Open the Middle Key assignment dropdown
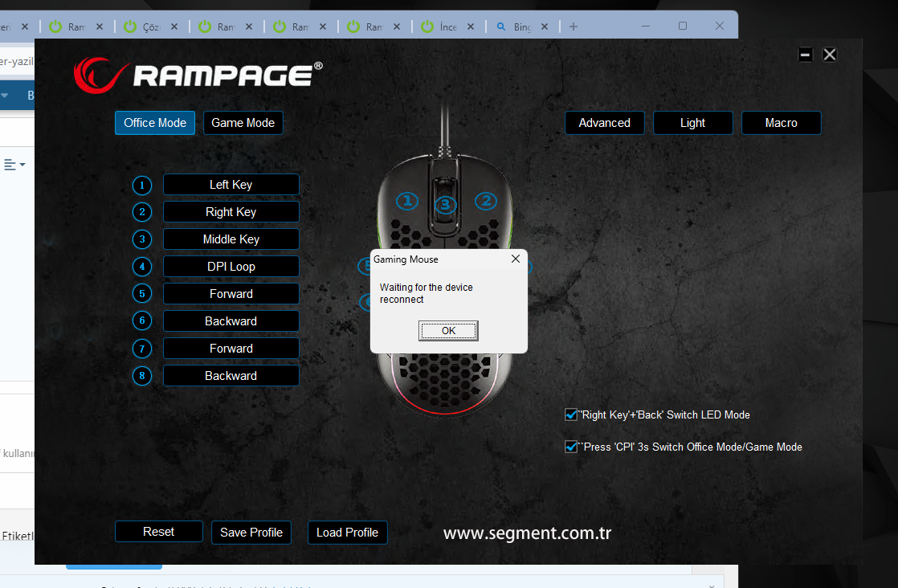Screen dimensions: 898x588 (231, 239)
